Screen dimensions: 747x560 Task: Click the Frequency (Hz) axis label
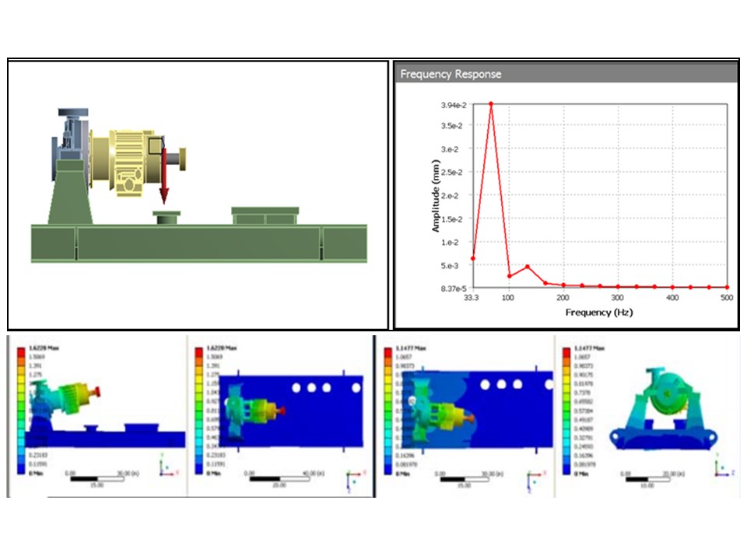[x=598, y=313]
